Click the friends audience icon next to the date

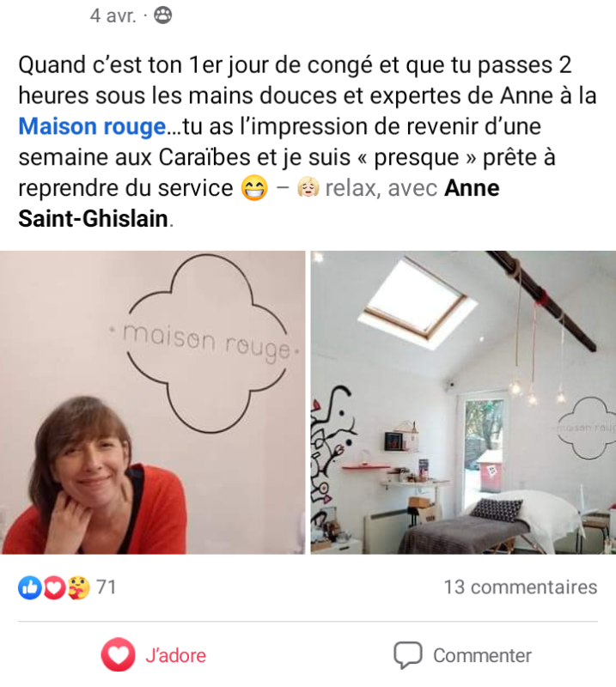tap(162, 15)
